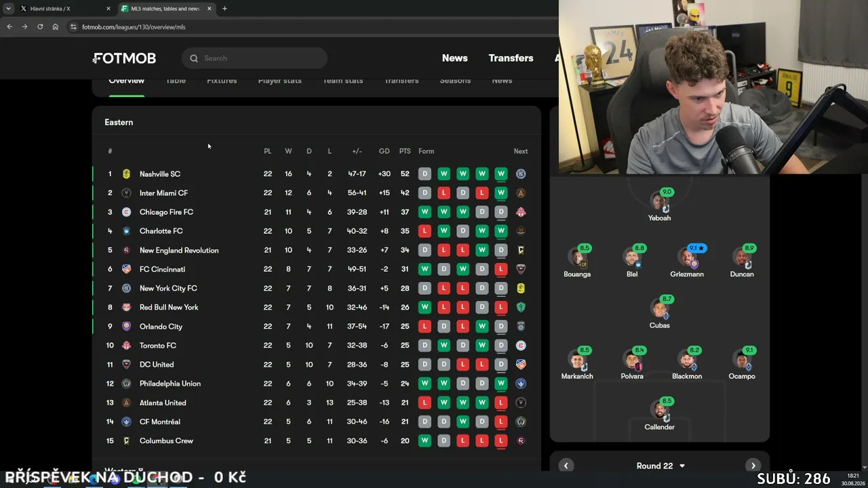868x488 pixels.
Task: Click the Charlotte FC team crest
Action: click(126, 231)
